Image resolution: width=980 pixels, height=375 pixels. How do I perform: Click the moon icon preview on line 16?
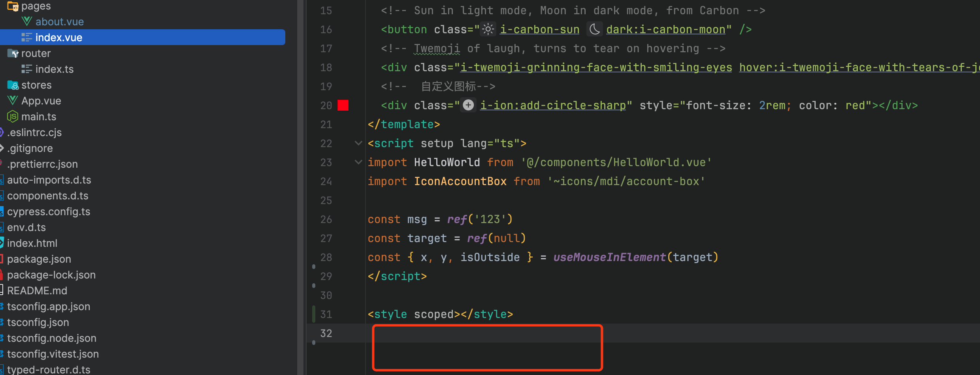[595, 29]
